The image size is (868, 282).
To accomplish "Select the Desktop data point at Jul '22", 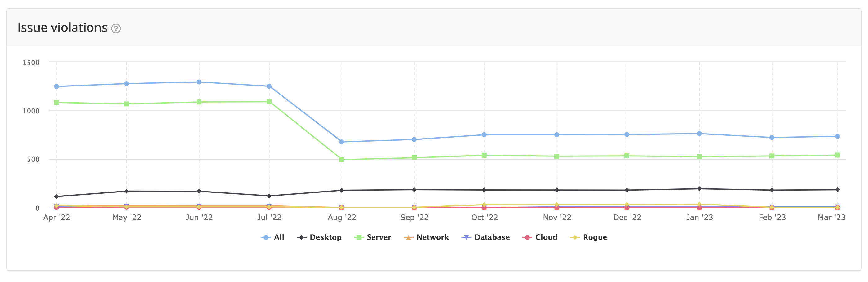I will 269,196.
